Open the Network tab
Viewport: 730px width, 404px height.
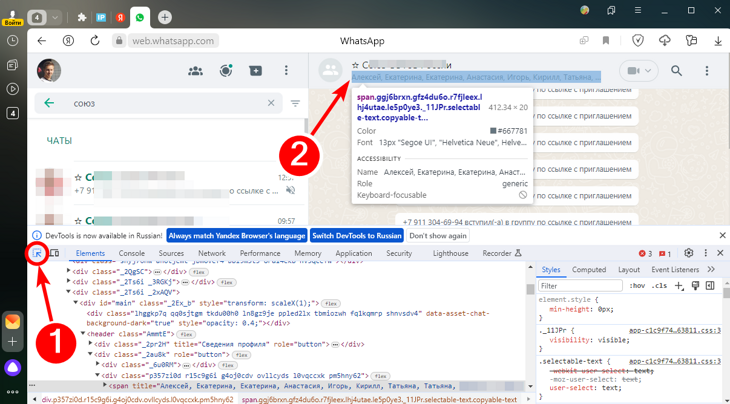(212, 254)
